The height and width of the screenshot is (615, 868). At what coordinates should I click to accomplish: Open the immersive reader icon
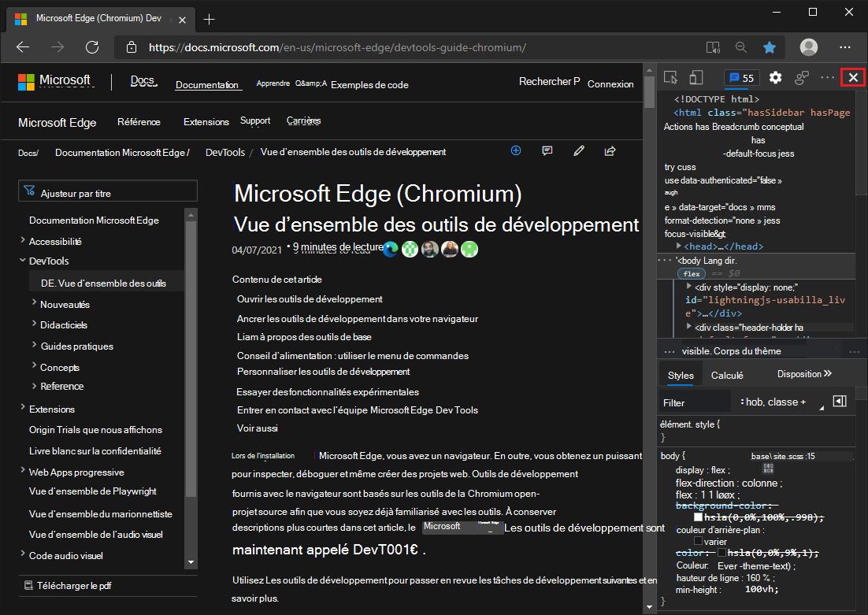coord(713,47)
